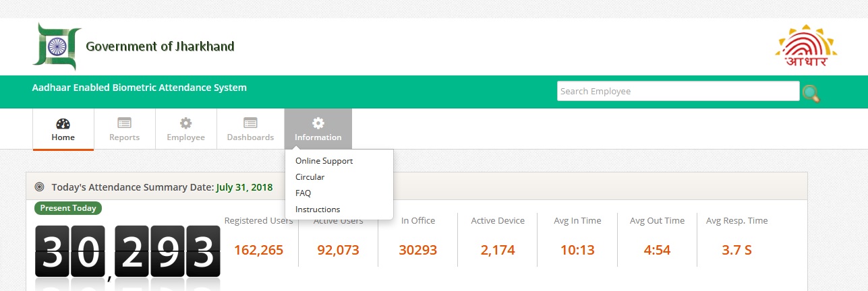Click the Government of Jharkhand title text
Screen dimensions: 868x291
coord(160,46)
